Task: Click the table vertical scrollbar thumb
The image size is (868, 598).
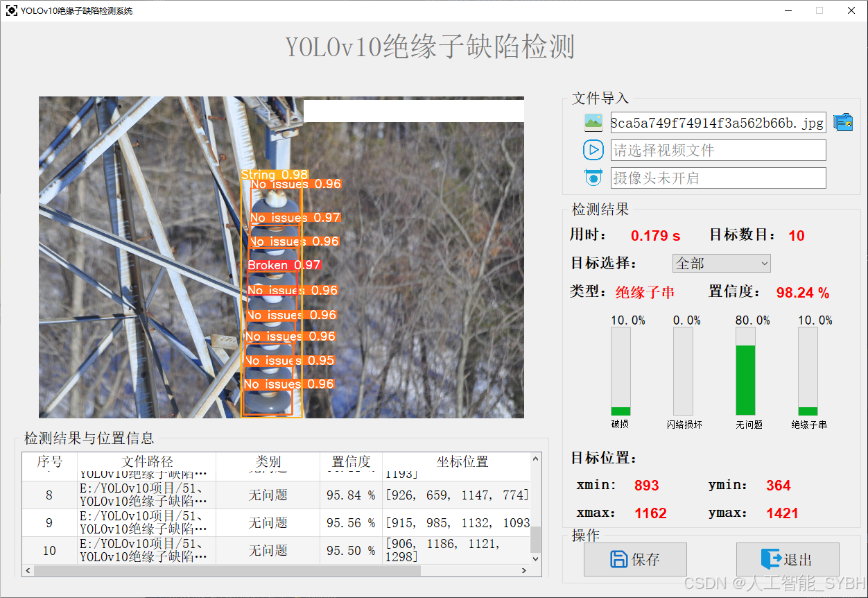Action: [535, 539]
